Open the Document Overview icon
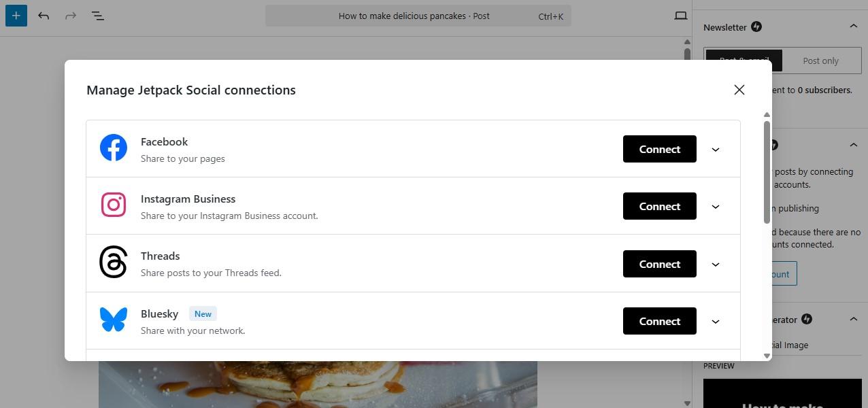Screen dimensions: 868x408 pos(97,16)
